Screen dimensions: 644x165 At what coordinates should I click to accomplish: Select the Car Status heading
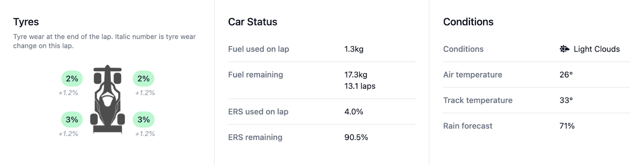coord(253,22)
